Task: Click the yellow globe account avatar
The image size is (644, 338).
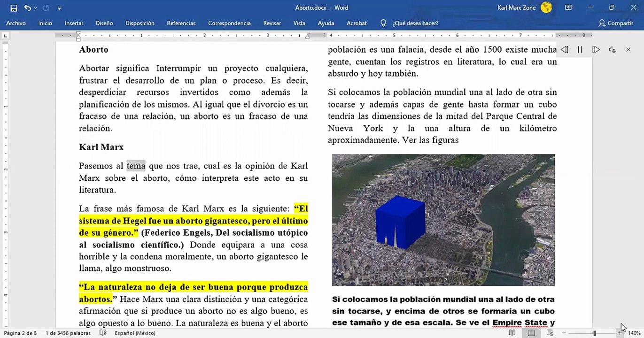Action: click(546, 7)
